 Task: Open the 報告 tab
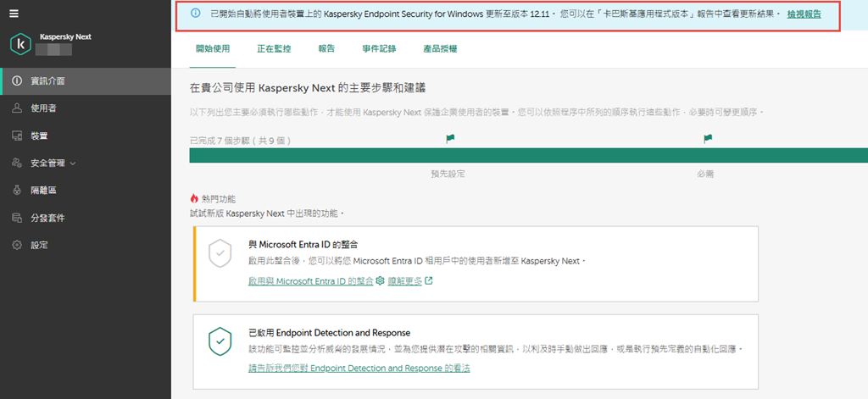tap(326, 49)
